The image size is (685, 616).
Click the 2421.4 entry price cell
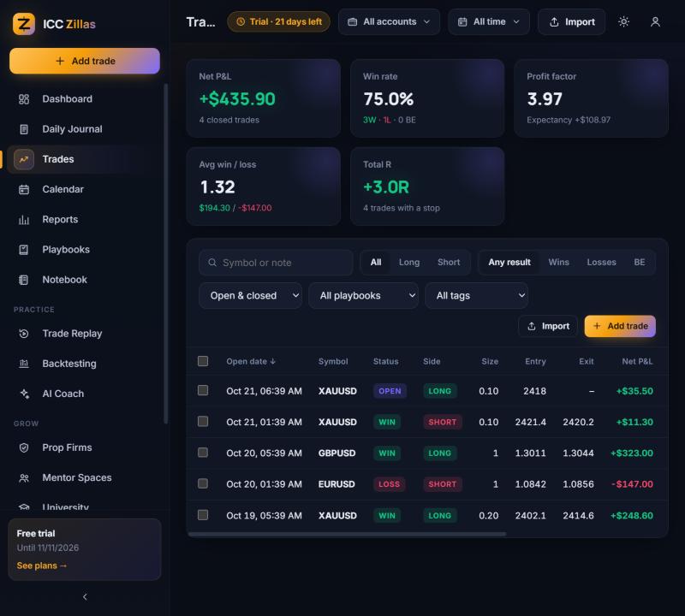coord(530,422)
